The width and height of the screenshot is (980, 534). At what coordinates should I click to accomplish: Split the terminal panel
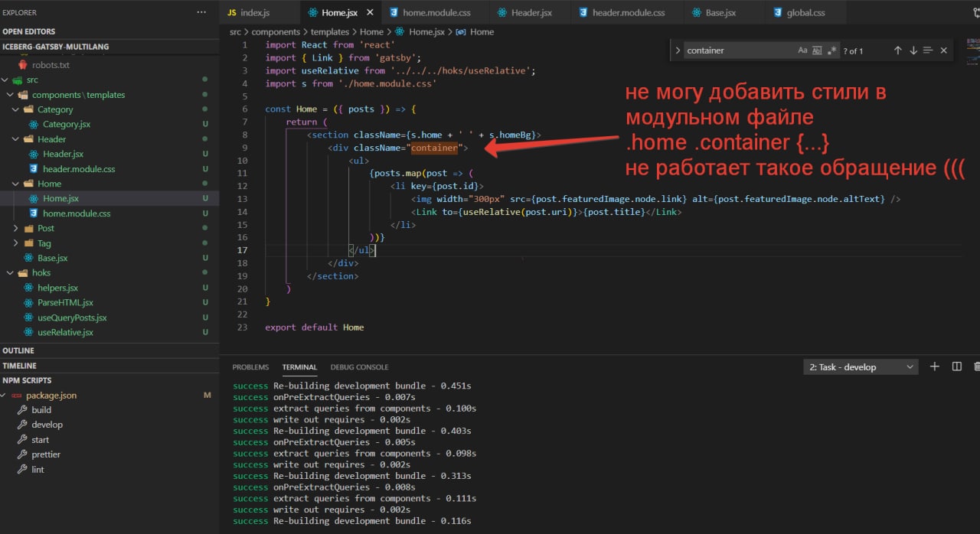956,367
